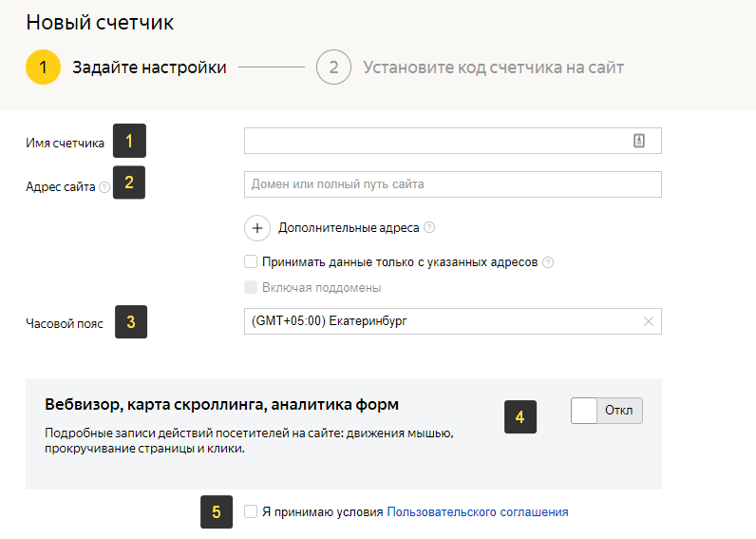The image size is (756, 539).
Task: Open help icon beside Дополнительные адреса
Action: pyautogui.click(x=429, y=227)
